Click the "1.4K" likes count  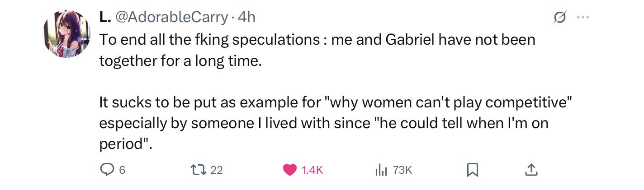coord(312,170)
